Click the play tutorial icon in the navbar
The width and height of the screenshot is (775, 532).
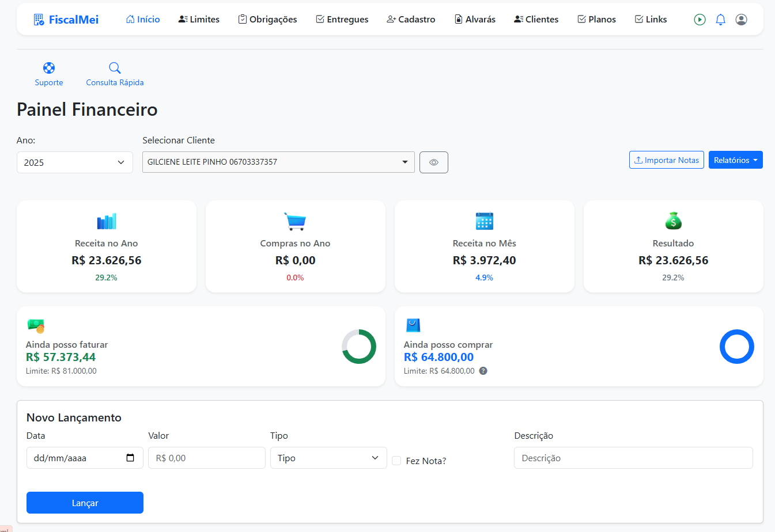tap(700, 19)
